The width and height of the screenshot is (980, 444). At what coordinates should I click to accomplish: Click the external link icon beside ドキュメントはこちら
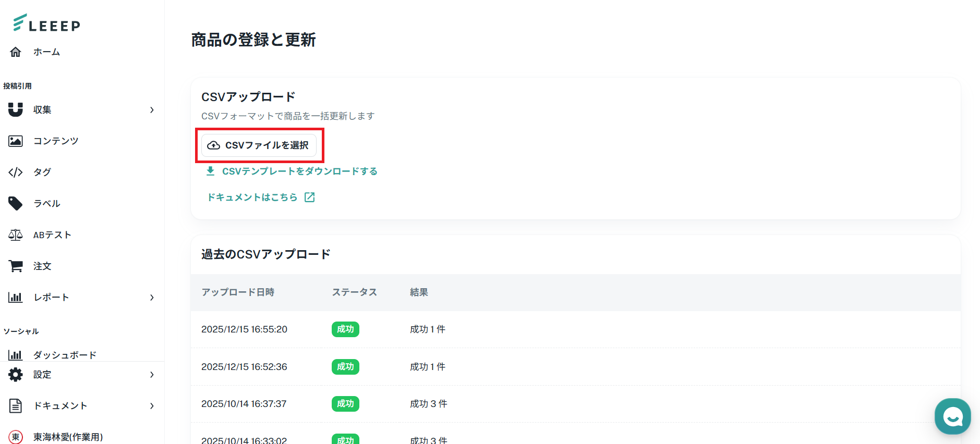[x=310, y=197]
